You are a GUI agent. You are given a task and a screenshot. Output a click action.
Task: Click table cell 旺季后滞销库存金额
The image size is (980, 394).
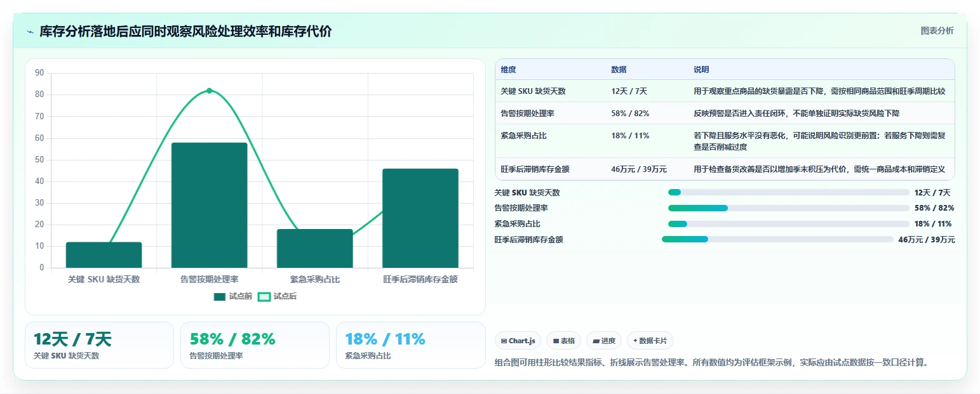coord(535,169)
